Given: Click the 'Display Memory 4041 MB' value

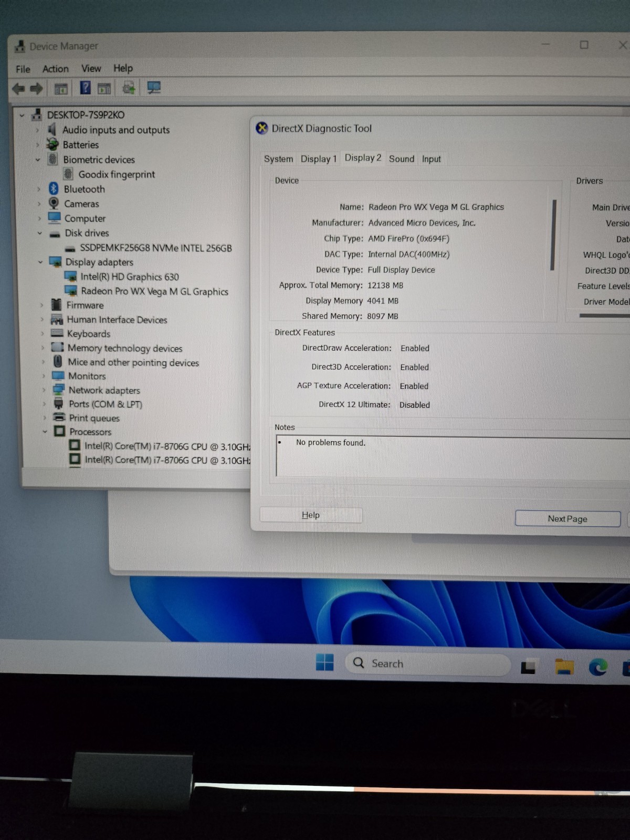Looking at the screenshot, I should click(383, 301).
